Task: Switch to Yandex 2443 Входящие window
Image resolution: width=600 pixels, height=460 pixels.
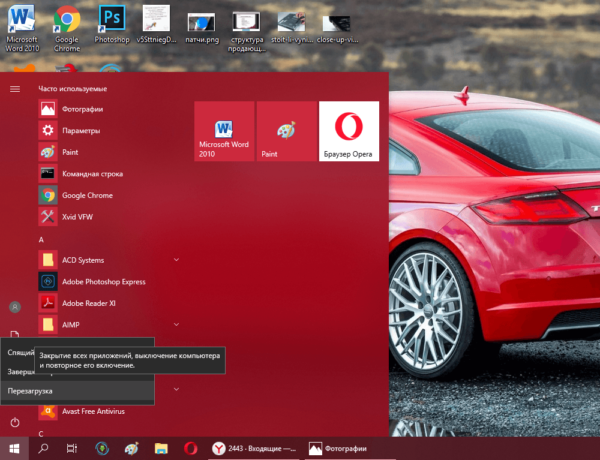Action: point(254,448)
